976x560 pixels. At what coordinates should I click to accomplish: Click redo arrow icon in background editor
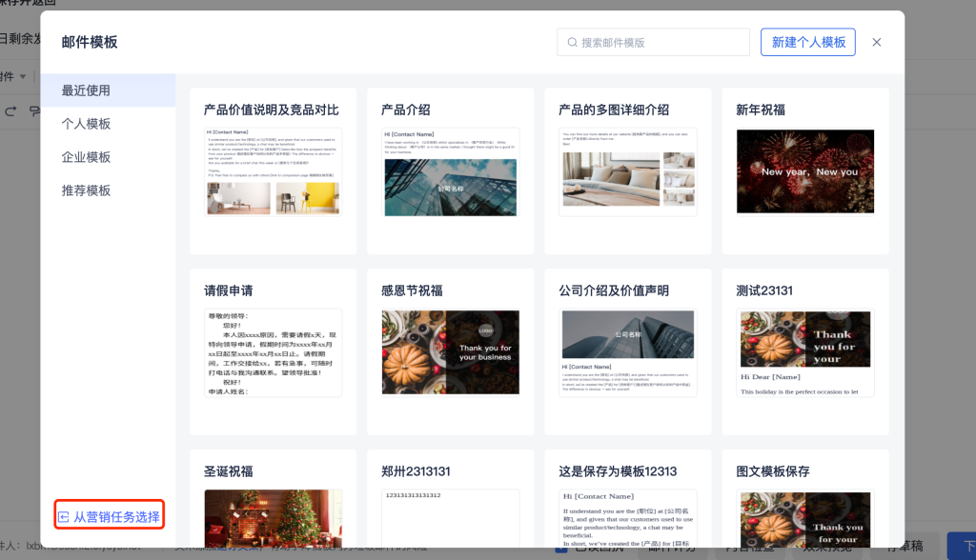[10, 111]
